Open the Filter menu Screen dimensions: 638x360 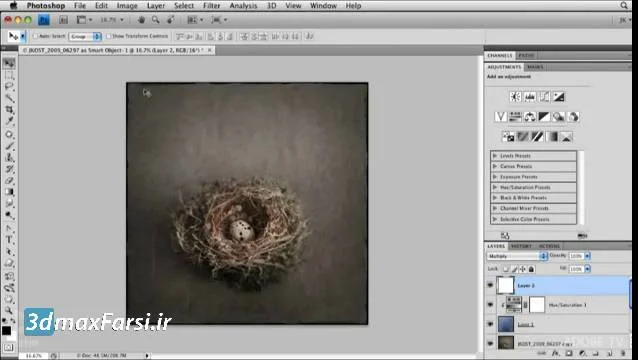[x=211, y=6]
